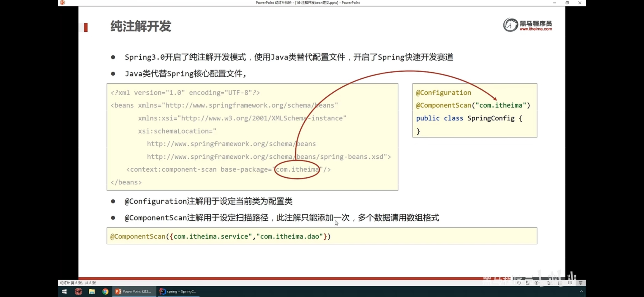Restore down the PowerPoint window
The height and width of the screenshot is (297, 644).
click(x=567, y=3)
